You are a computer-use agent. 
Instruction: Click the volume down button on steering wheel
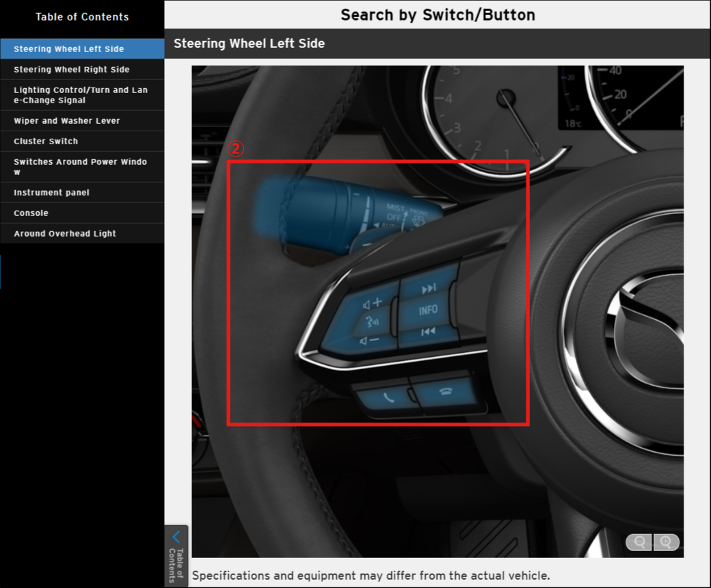pyautogui.click(x=370, y=340)
